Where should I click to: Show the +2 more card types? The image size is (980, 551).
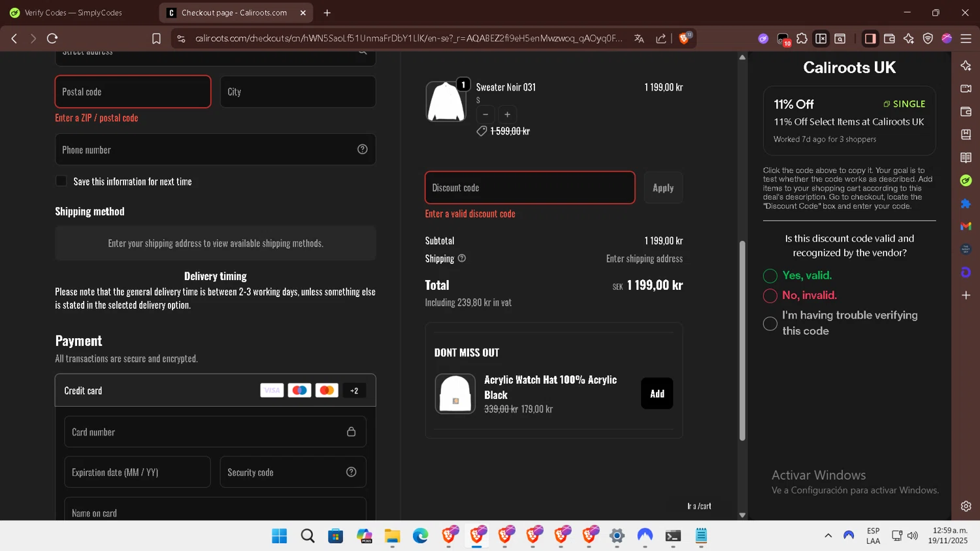click(x=354, y=390)
